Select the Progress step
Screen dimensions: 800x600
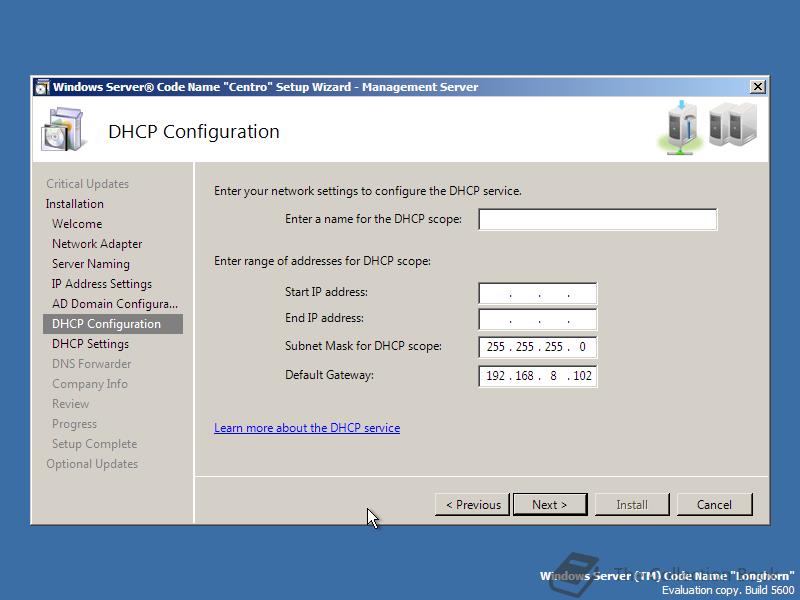74,424
